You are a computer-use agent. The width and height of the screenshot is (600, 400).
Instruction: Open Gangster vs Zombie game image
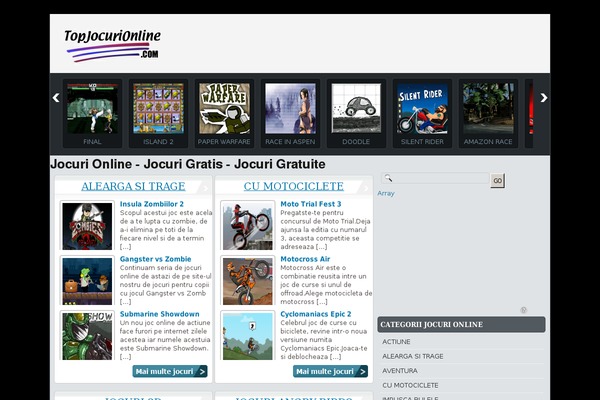point(87,281)
